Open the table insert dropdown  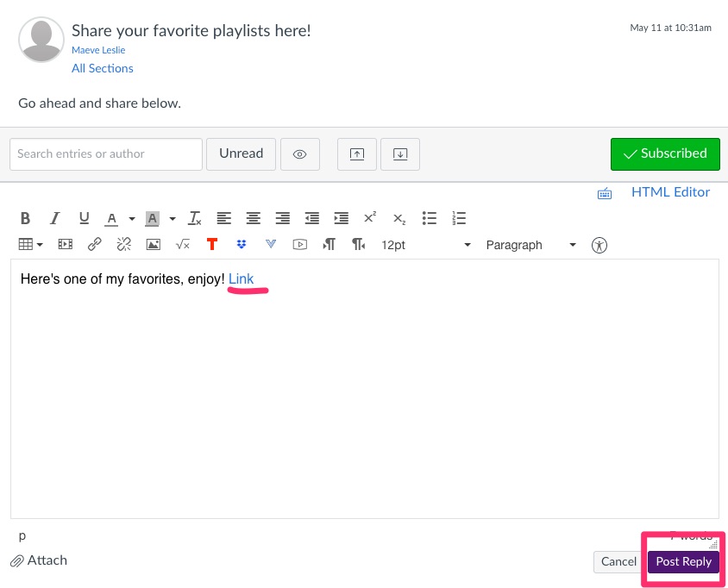click(31, 245)
